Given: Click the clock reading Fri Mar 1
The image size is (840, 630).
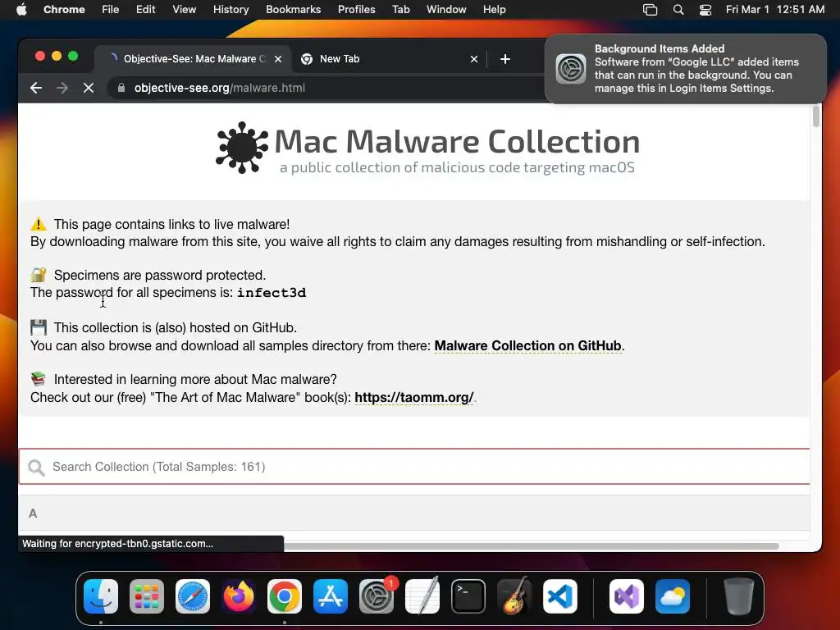Looking at the screenshot, I should 774,9.
